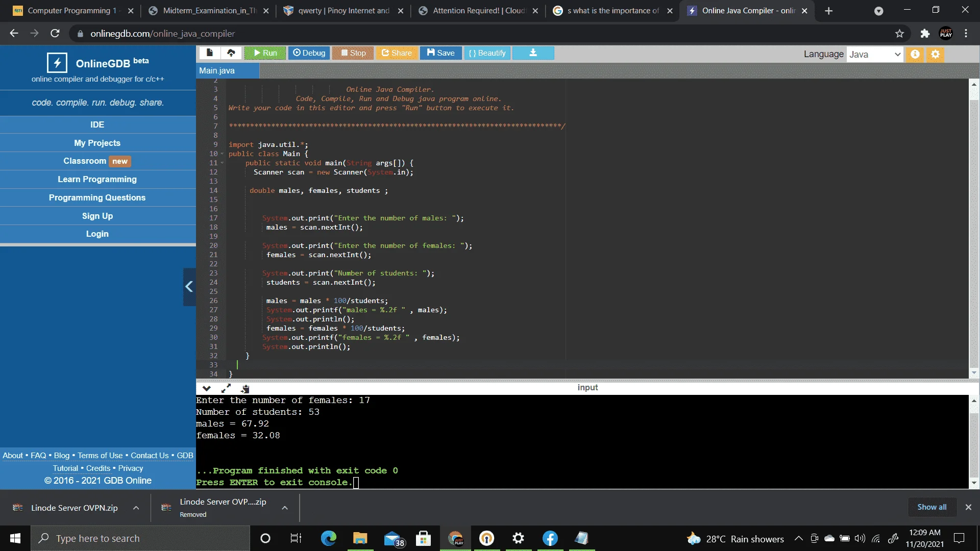Show all downloads

pos(932,507)
